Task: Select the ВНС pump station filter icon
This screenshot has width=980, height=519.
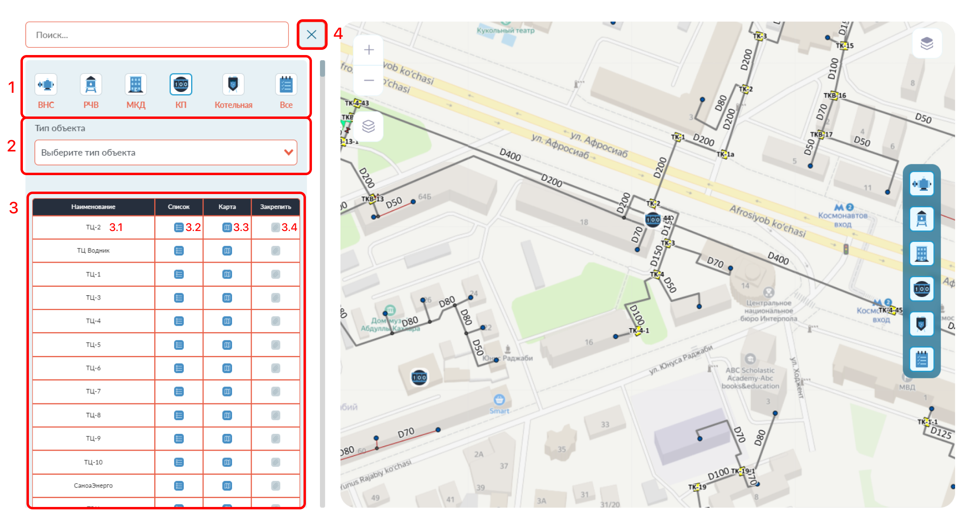Action: pyautogui.click(x=46, y=84)
